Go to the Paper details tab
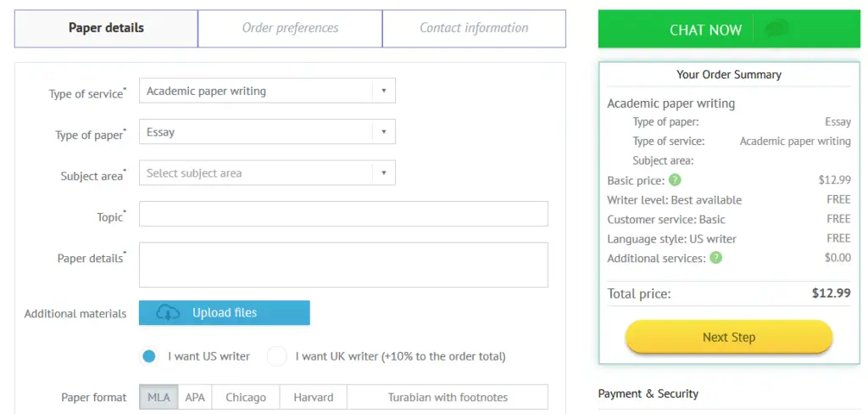The image size is (868, 414). tap(106, 28)
